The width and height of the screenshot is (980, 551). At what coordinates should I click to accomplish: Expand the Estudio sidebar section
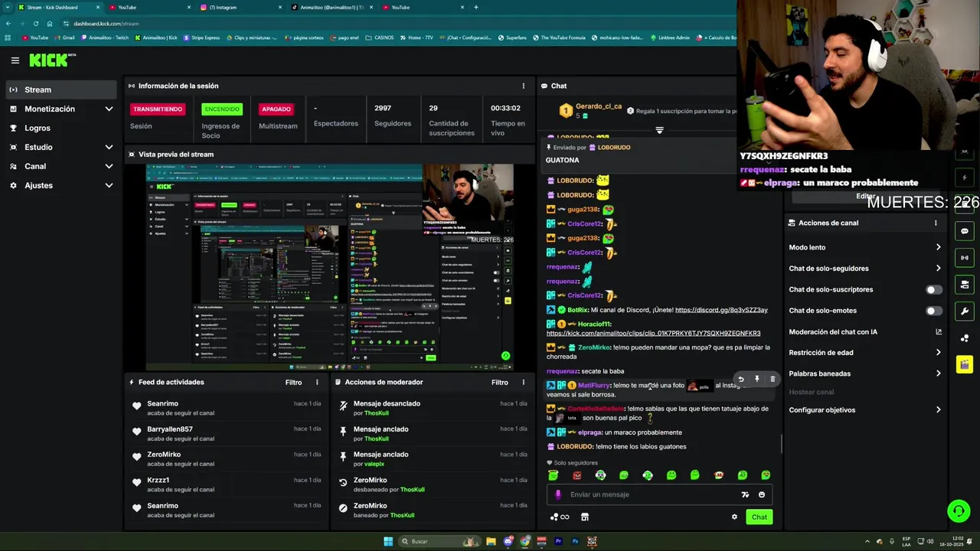[x=61, y=147]
